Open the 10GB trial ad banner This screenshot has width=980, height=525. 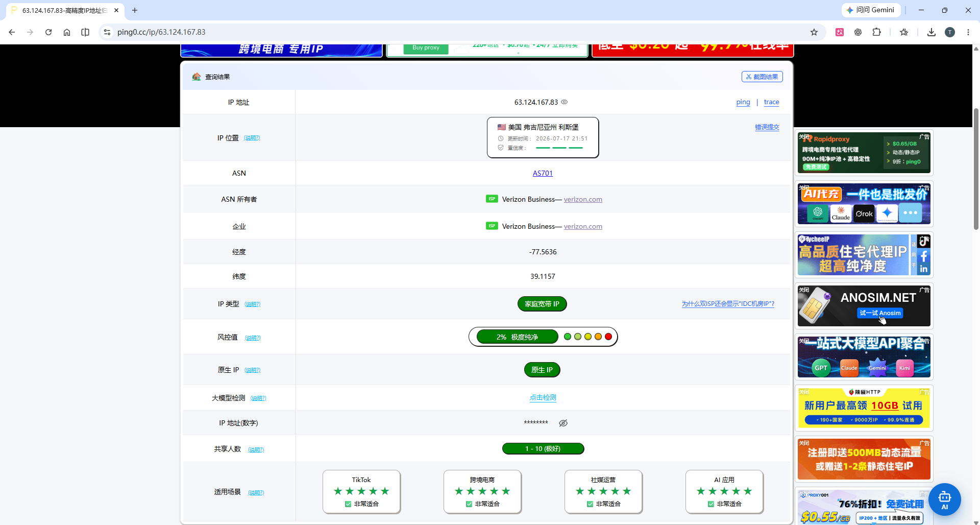(x=864, y=408)
